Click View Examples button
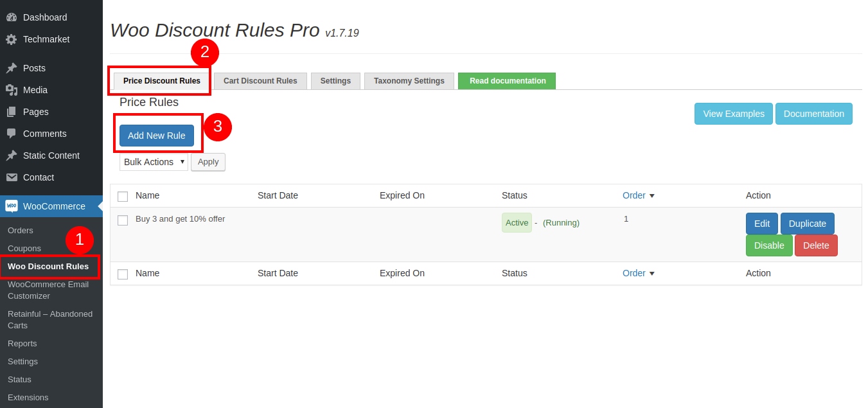868x408 pixels. [734, 114]
